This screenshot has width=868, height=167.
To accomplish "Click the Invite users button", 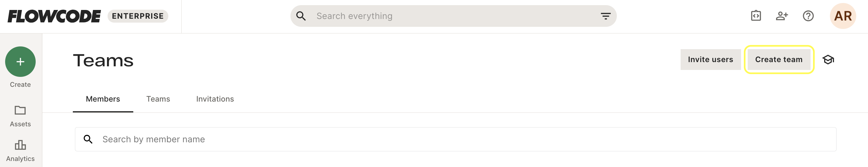I will [x=710, y=59].
